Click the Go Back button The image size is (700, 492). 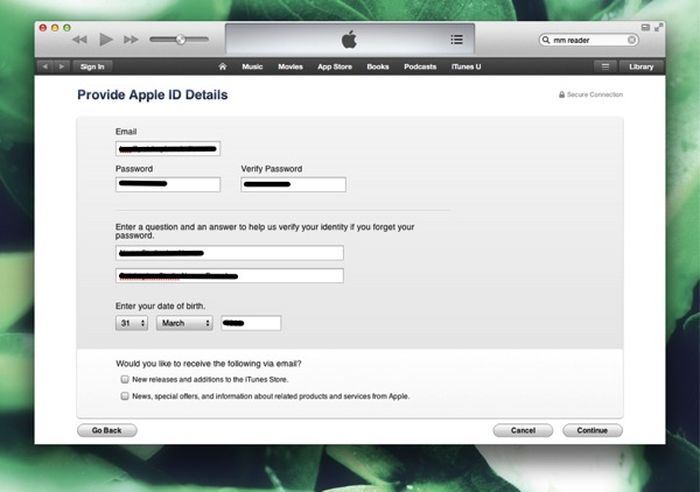[107, 430]
